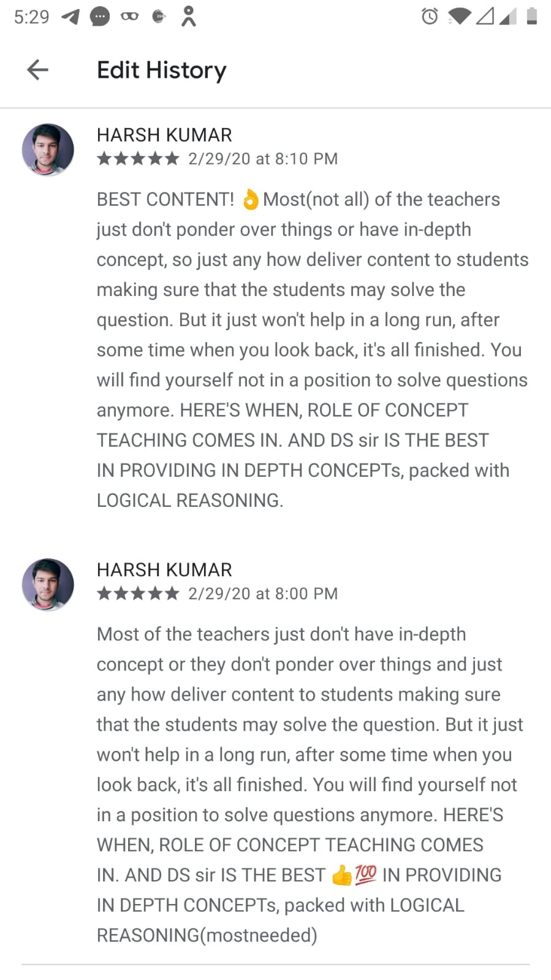Tap the chat bubble notification icon
551x980 pixels.
[x=99, y=17]
